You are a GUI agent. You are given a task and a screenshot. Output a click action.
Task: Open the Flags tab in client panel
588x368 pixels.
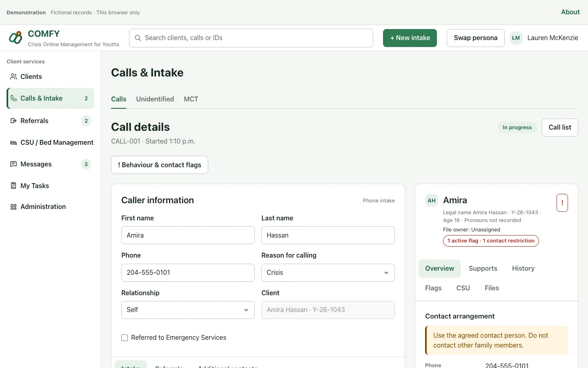point(433,288)
